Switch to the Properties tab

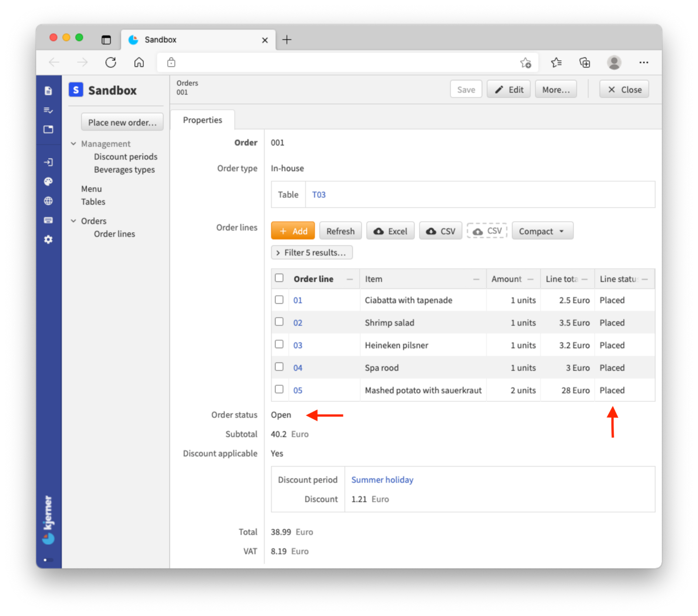[x=202, y=120]
